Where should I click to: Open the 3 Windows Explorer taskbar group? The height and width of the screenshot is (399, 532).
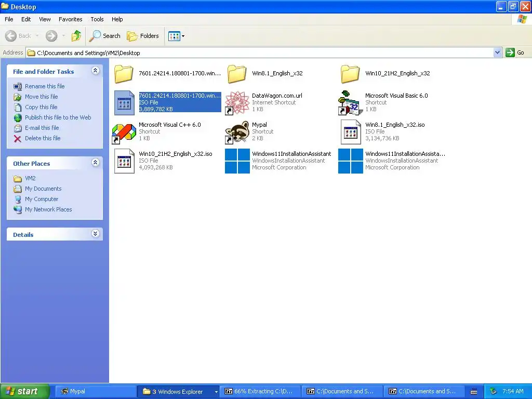click(178, 392)
